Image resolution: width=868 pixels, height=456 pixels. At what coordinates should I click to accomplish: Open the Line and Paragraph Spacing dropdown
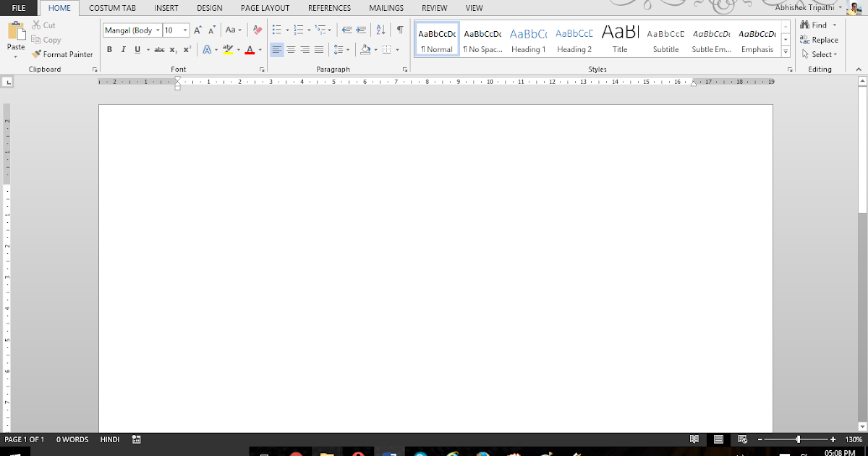click(x=341, y=49)
